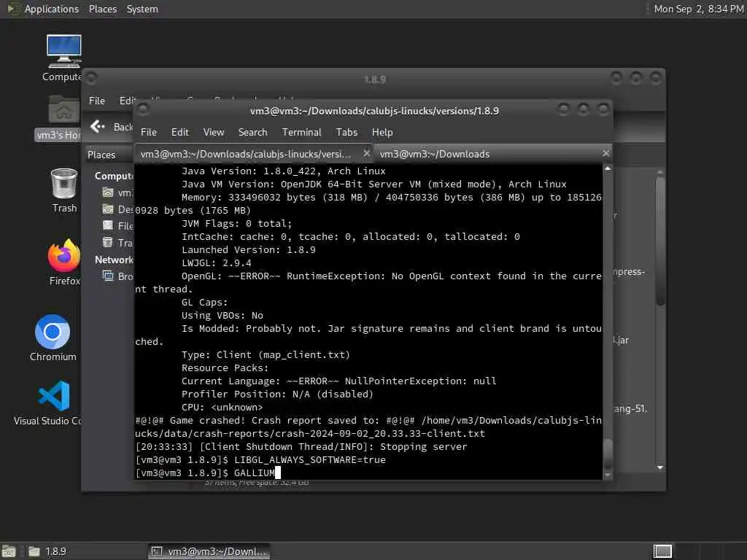
Task: Click the Network heading in file manager sidebar
Action: tap(114, 260)
